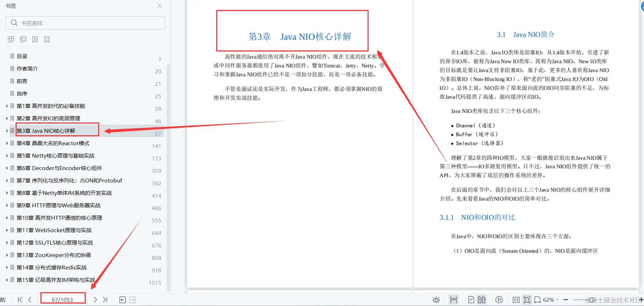Open the 作者简介 bookmark

tap(27, 69)
